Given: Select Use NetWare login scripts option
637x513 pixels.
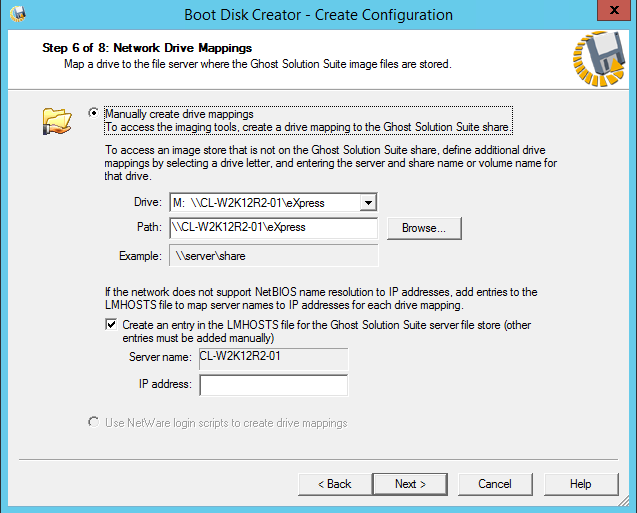Looking at the screenshot, I should pyautogui.click(x=95, y=423).
